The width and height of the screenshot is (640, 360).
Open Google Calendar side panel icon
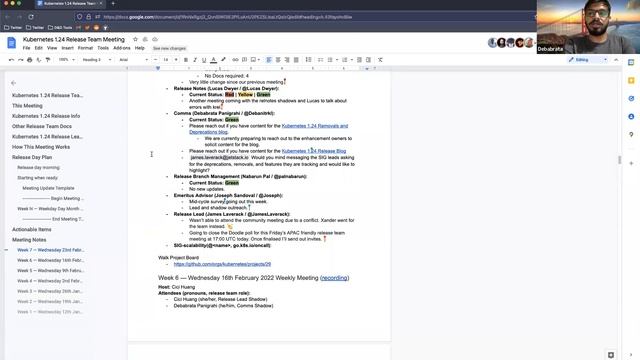631,62
